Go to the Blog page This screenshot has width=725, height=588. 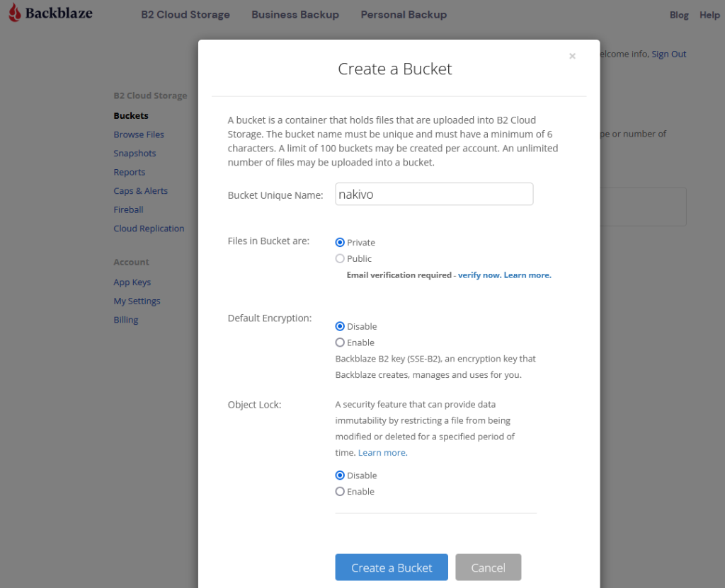coord(679,15)
